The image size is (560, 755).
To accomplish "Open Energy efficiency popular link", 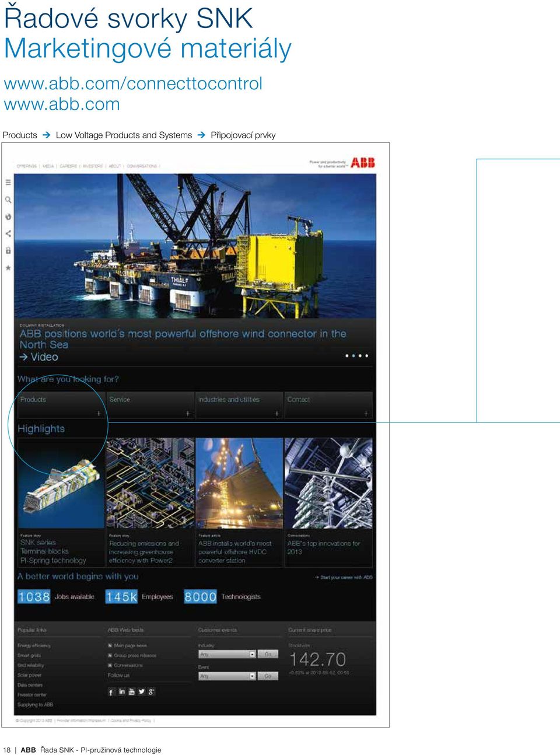I will coord(34,645).
